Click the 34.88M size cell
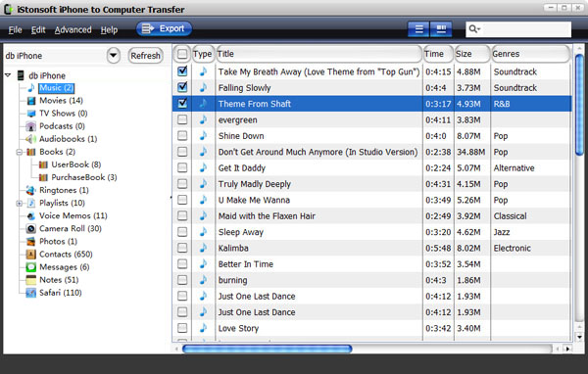The height and width of the screenshot is (374, 588). (470, 152)
